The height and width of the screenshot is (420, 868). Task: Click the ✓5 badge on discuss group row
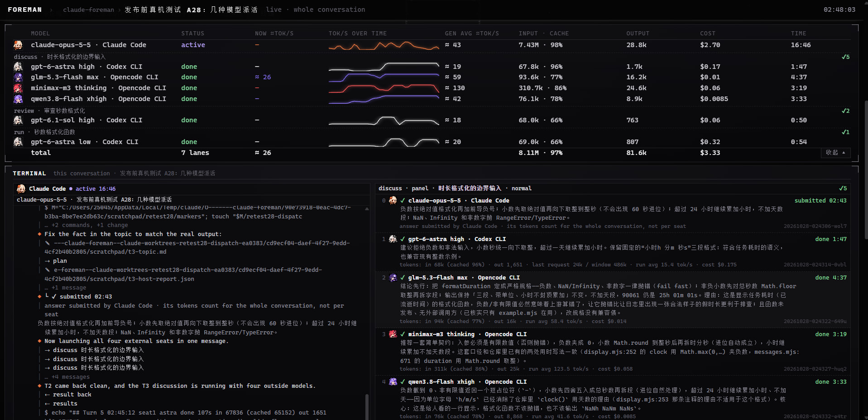pos(845,57)
